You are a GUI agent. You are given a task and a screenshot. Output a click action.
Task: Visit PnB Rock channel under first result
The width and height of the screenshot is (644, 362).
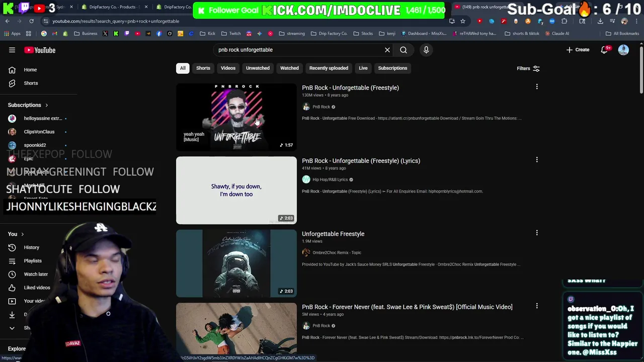pyautogui.click(x=321, y=107)
